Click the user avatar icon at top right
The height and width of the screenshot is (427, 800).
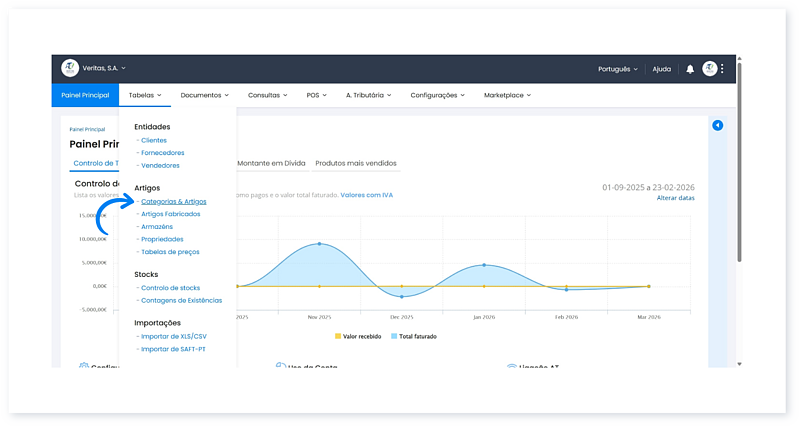709,69
